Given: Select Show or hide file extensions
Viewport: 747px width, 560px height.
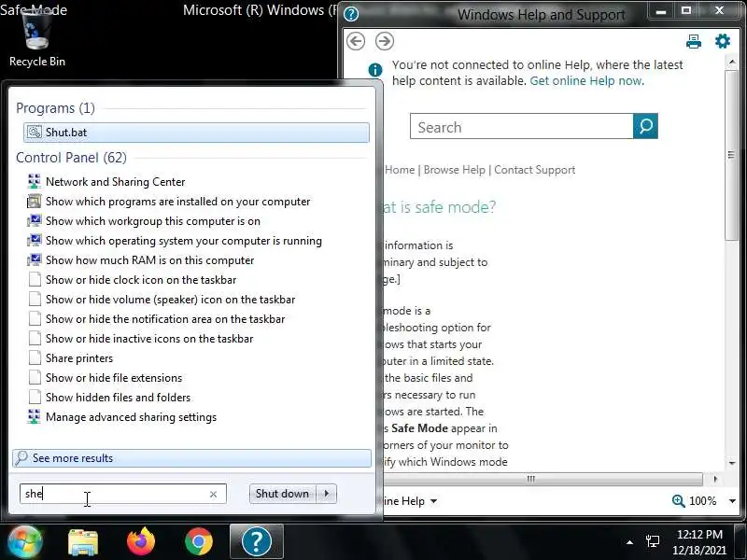Looking at the screenshot, I should [x=105, y=378].
